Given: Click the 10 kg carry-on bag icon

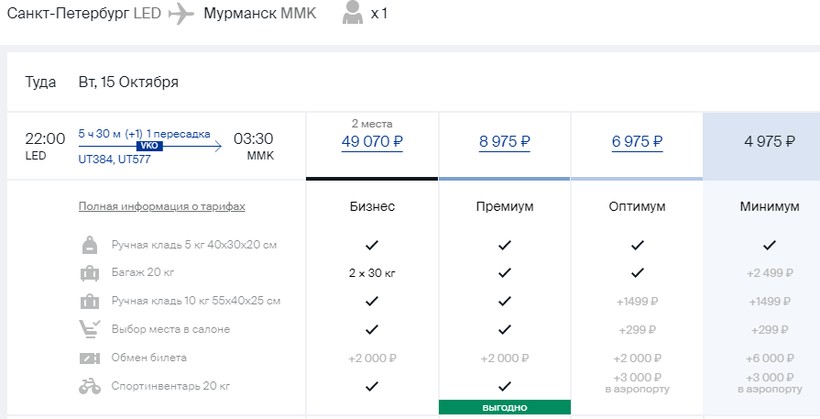Looking at the screenshot, I should (90, 301).
